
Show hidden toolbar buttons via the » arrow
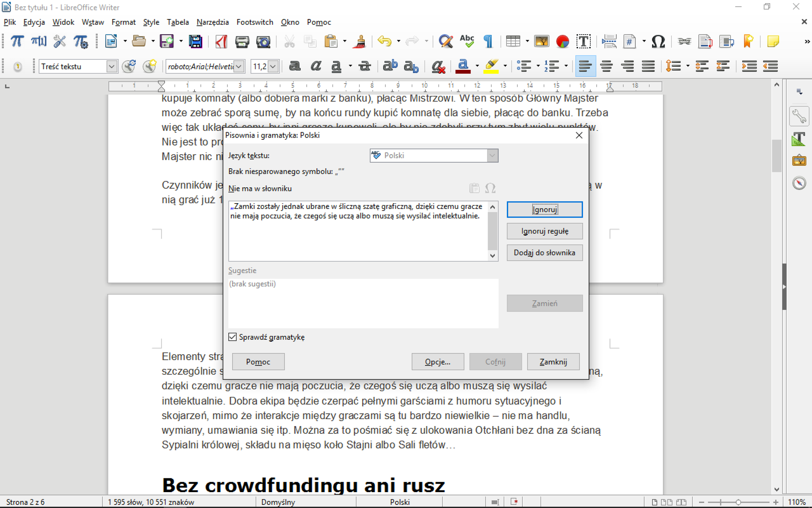click(807, 42)
